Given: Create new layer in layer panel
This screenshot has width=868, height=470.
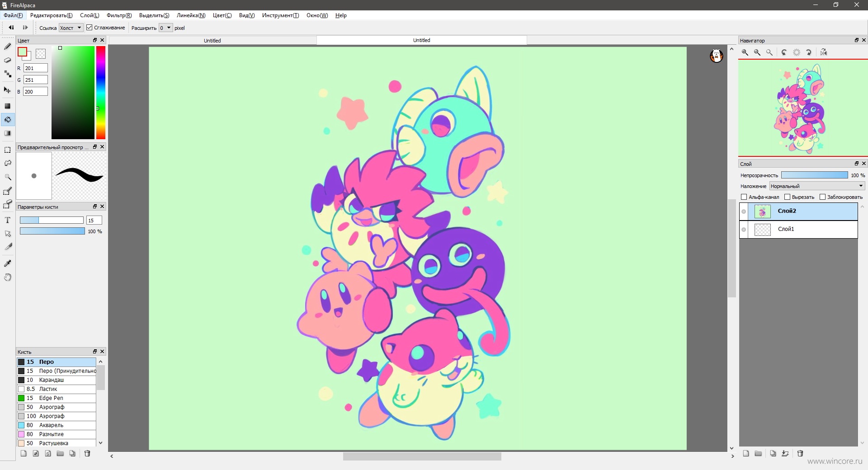Looking at the screenshot, I should pyautogui.click(x=746, y=453).
